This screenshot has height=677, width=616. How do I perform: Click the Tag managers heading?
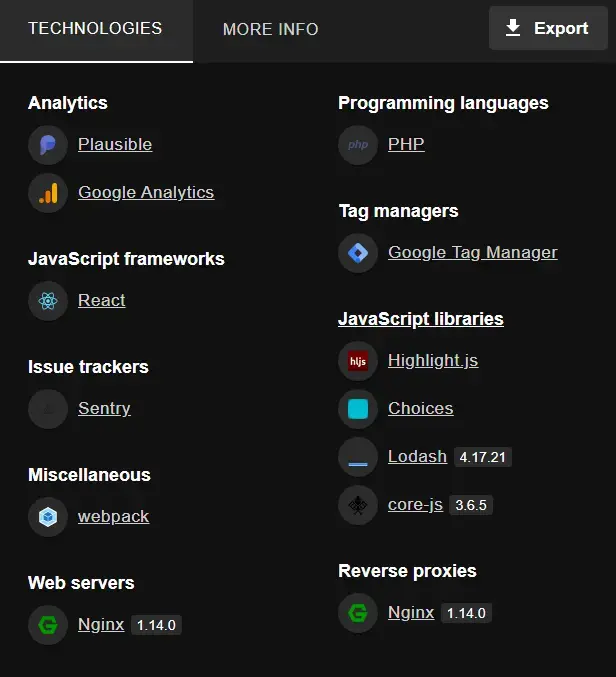click(398, 211)
